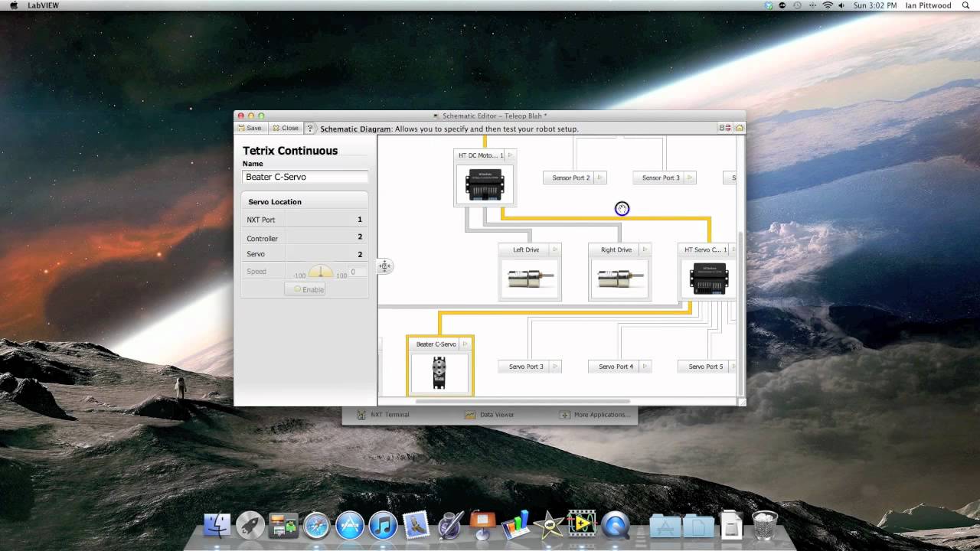
Task: Open the Wi-Fi status menu
Action: (x=827, y=5)
